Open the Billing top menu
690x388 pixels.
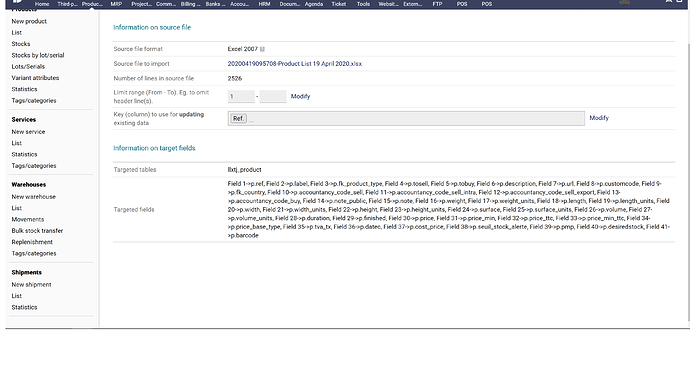190,4
